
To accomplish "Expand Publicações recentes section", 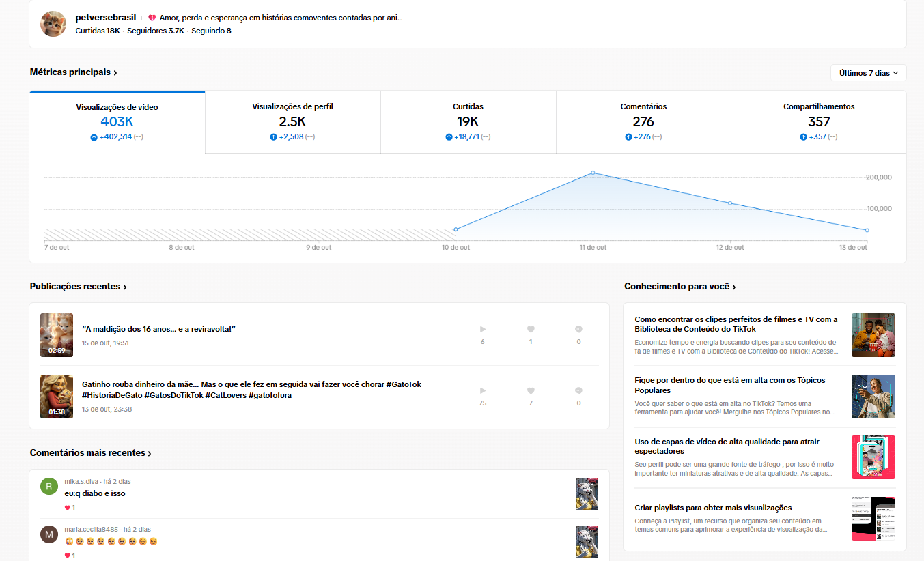I will click(x=78, y=287).
